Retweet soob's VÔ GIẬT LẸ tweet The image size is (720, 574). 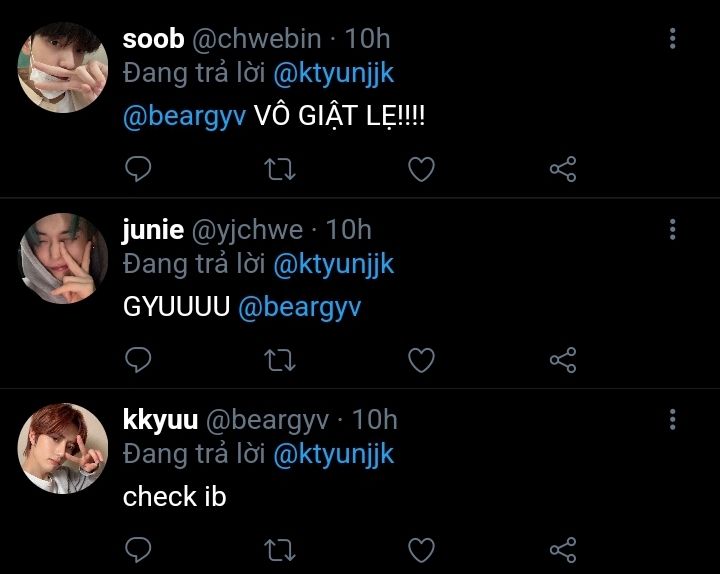click(x=280, y=169)
